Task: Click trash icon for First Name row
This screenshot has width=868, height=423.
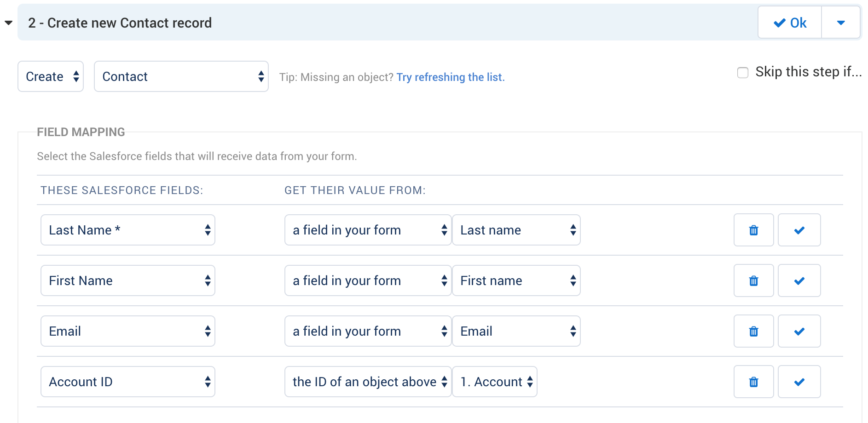Action: (x=753, y=280)
